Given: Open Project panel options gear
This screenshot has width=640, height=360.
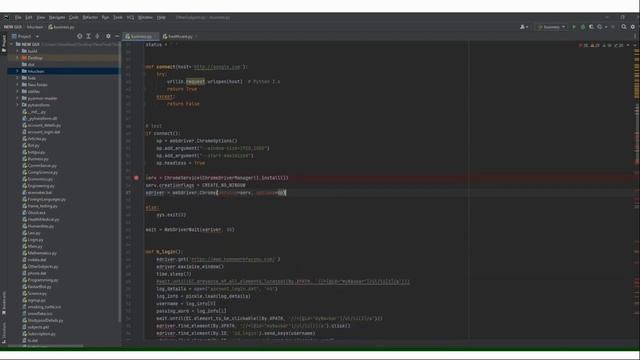Looking at the screenshot, I should click(x=108, y=36).
